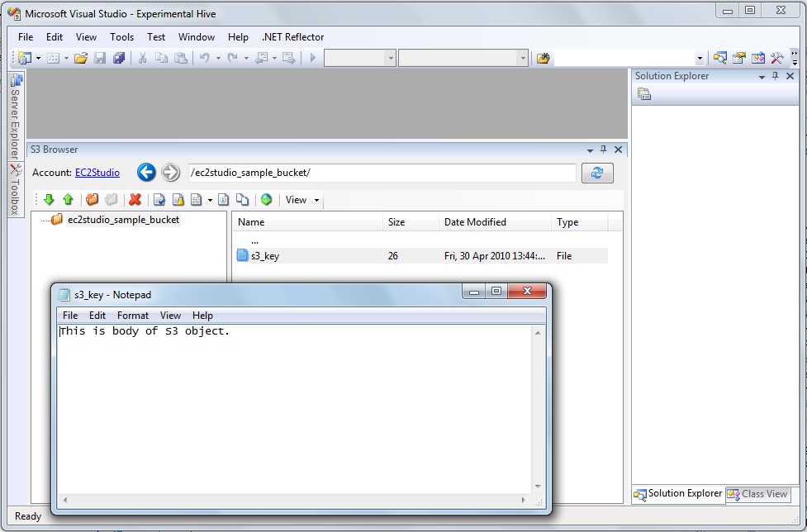
Task: Sort list by Size column header
Action: coord(411,221)
